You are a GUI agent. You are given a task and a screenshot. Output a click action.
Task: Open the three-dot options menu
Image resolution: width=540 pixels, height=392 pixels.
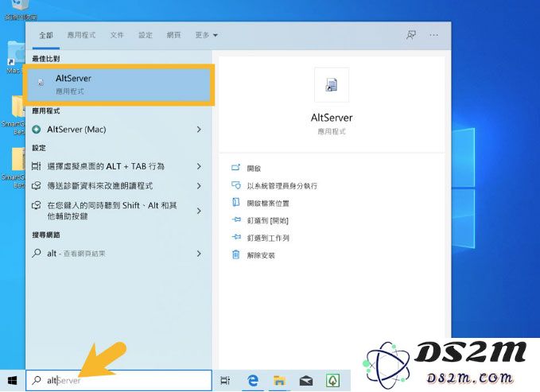[x=434, y=35]
